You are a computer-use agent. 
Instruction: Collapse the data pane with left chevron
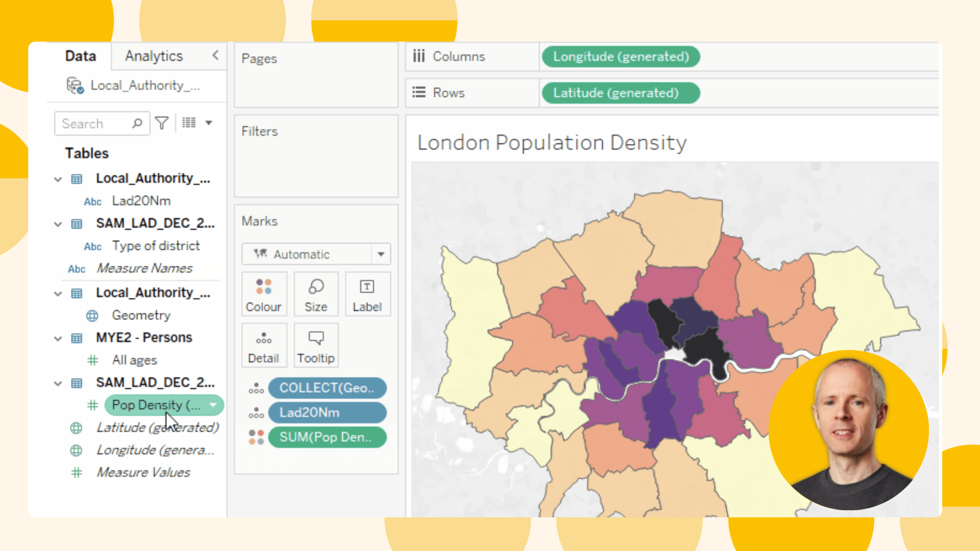(x=215, y=55)
